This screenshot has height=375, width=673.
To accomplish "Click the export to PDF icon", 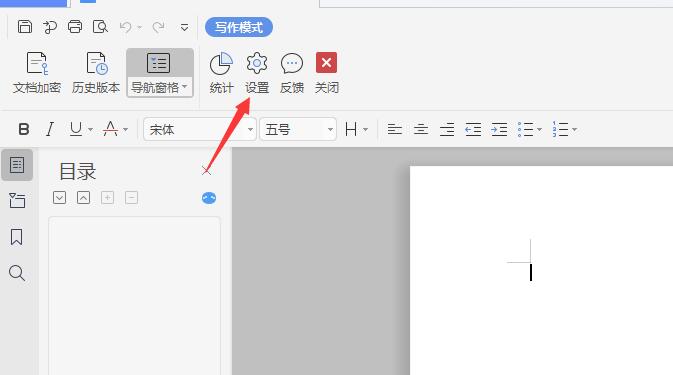I will click(x=50, y=27).
